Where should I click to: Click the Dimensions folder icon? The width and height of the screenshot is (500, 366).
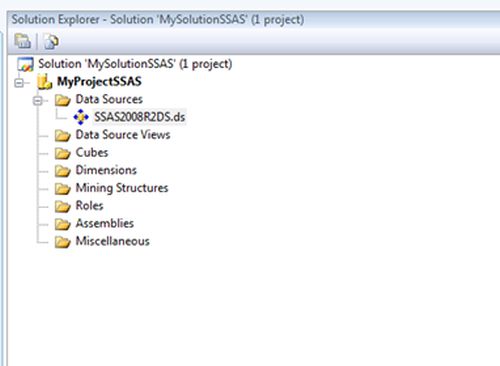[x=63, y=171]
